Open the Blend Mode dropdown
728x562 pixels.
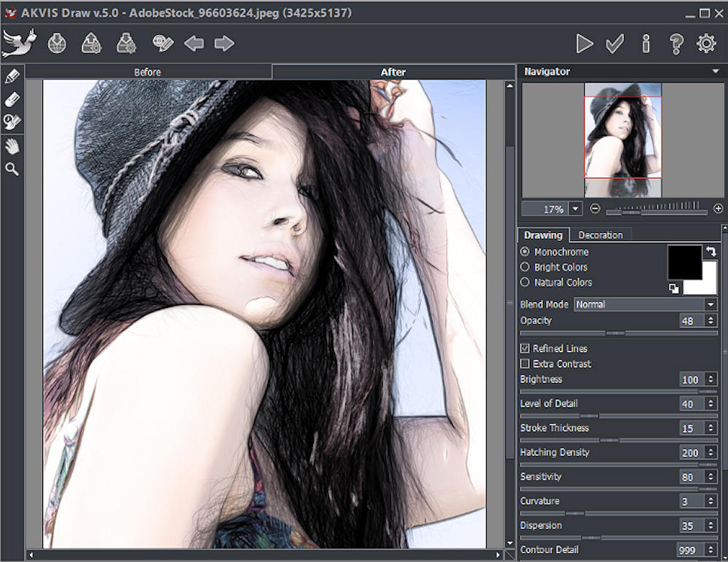pos(646,304)
